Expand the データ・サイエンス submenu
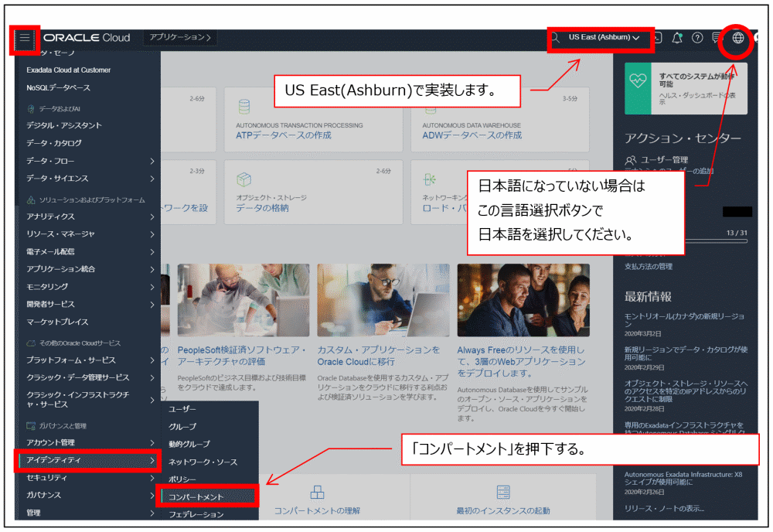The height and width of the screenshot is (532, 773). pos(152,179)
